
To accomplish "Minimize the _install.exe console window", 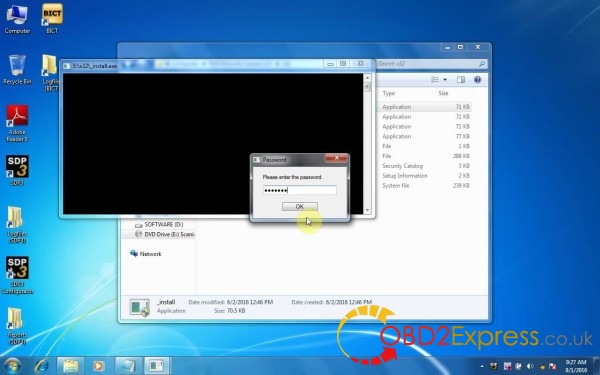I will tap(330, 64).
